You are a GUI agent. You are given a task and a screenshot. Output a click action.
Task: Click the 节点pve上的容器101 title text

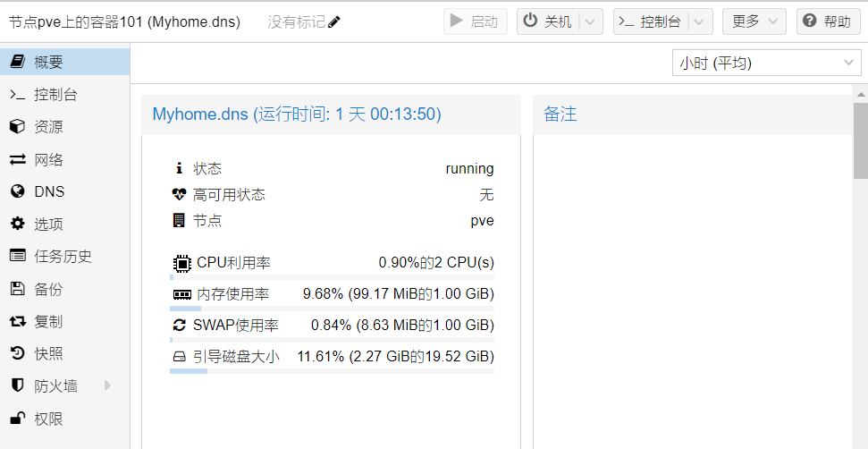pos(124,22)
